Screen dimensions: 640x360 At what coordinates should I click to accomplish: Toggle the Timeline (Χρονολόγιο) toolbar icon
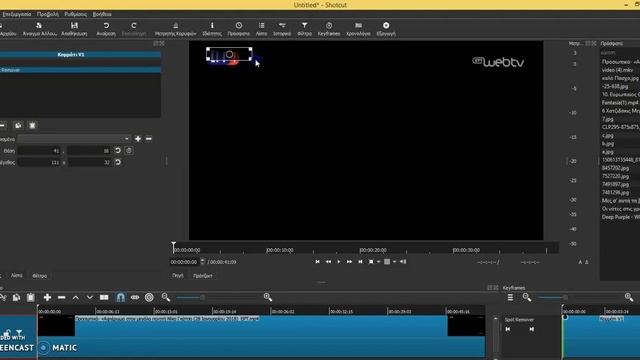[358, 29]
